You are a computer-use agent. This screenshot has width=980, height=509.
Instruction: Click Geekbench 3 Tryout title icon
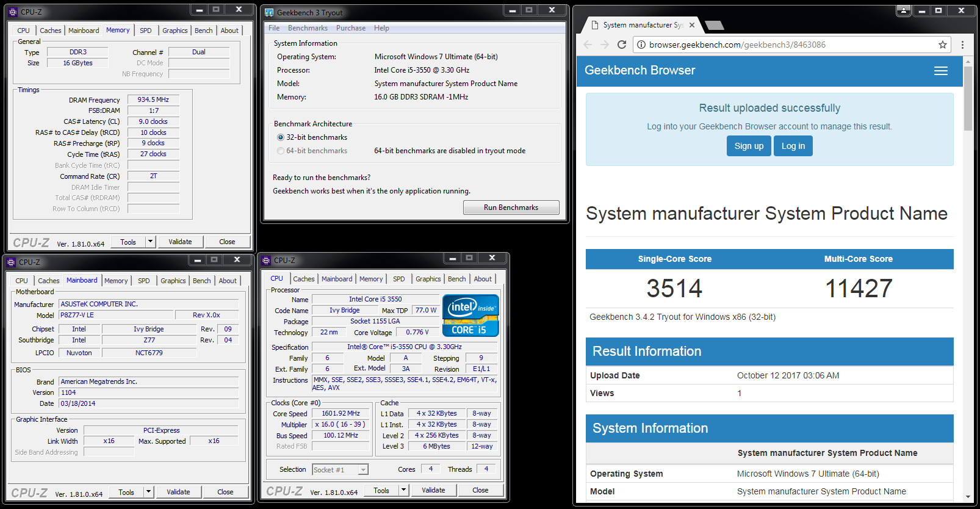pyautogui.click(x=269, y=12)
